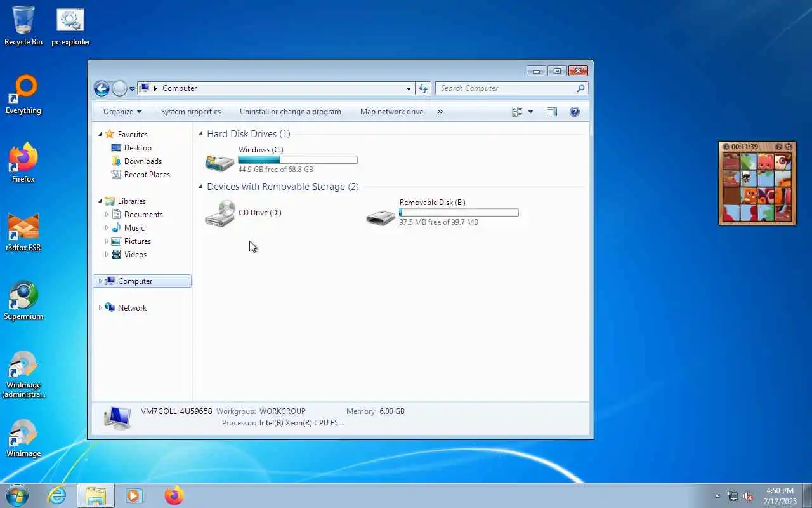Click the Forward navigation arrow in Explorer

[x=119, y=88]
